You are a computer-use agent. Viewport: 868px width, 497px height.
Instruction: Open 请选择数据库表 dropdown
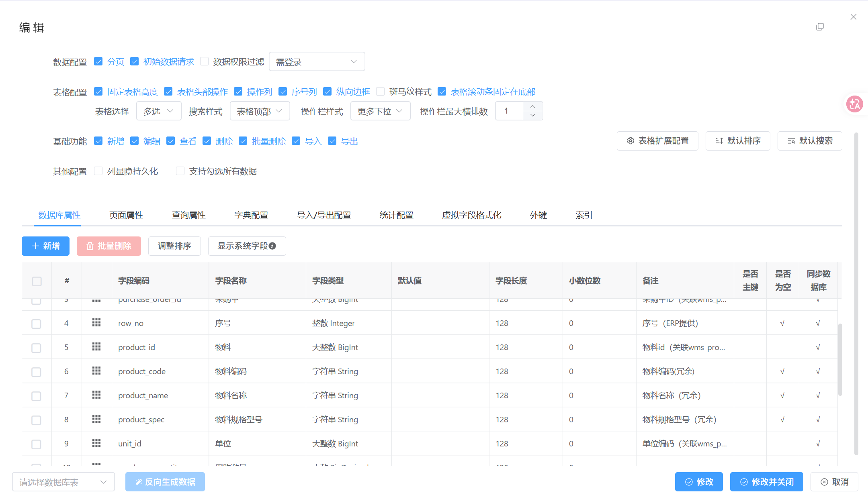pyautogui.click(x=63, y=482)
